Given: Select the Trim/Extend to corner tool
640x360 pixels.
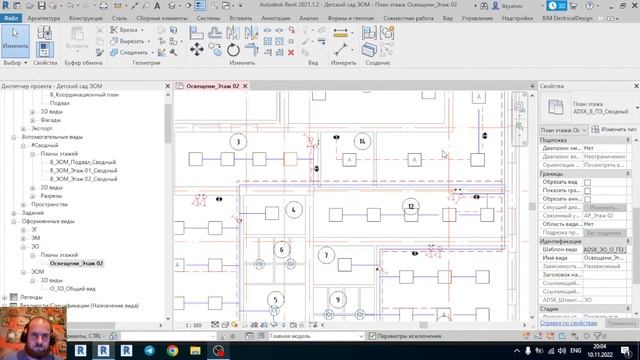Looking at the screenshot, I should coord(252,50).
